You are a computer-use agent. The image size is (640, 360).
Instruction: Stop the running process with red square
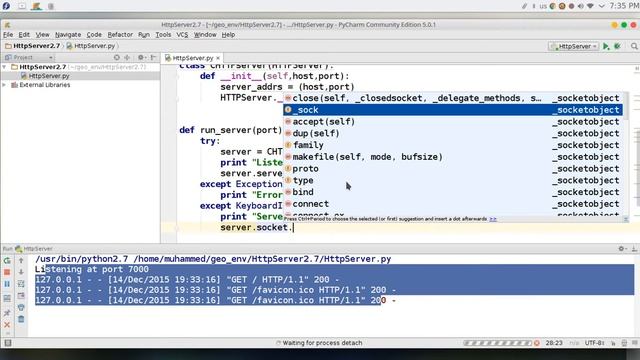click(7, 272)
